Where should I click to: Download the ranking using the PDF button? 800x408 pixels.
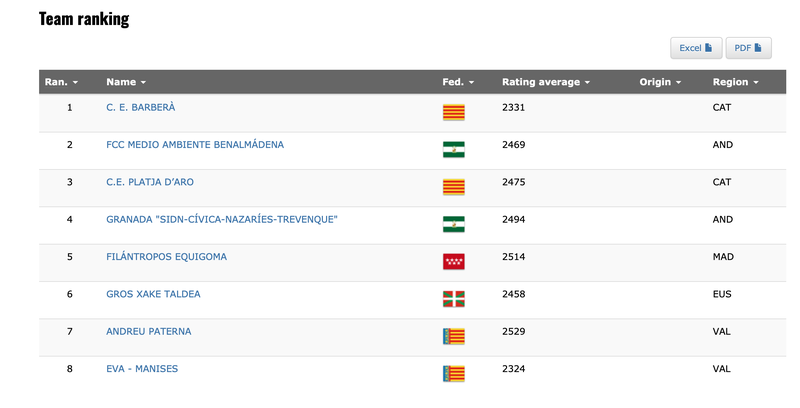[748, 48]
